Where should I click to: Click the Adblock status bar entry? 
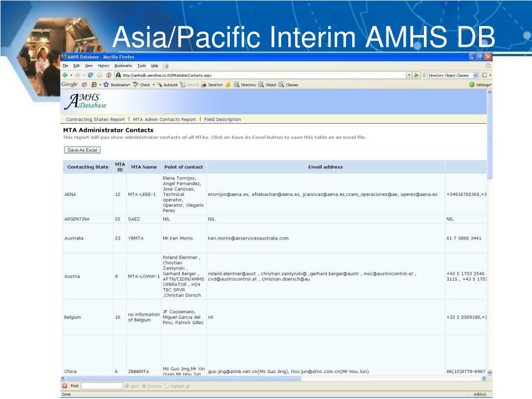coord(480,394)
